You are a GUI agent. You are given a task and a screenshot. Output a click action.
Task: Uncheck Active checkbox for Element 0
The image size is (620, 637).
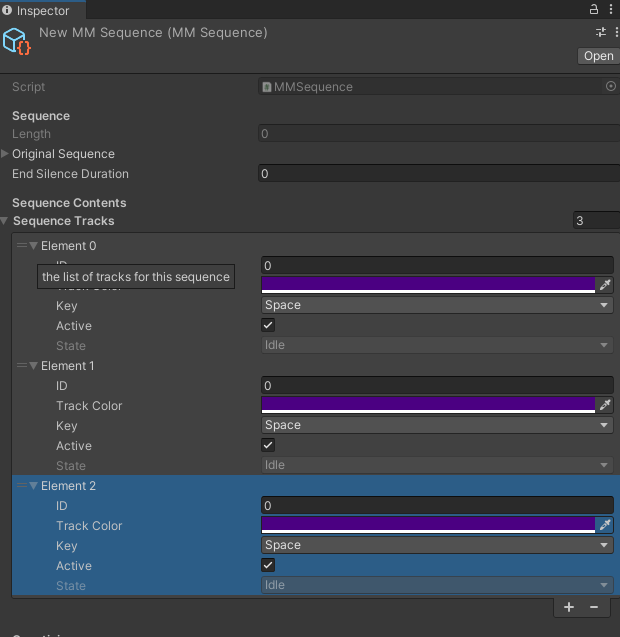(x=268, y=325)
